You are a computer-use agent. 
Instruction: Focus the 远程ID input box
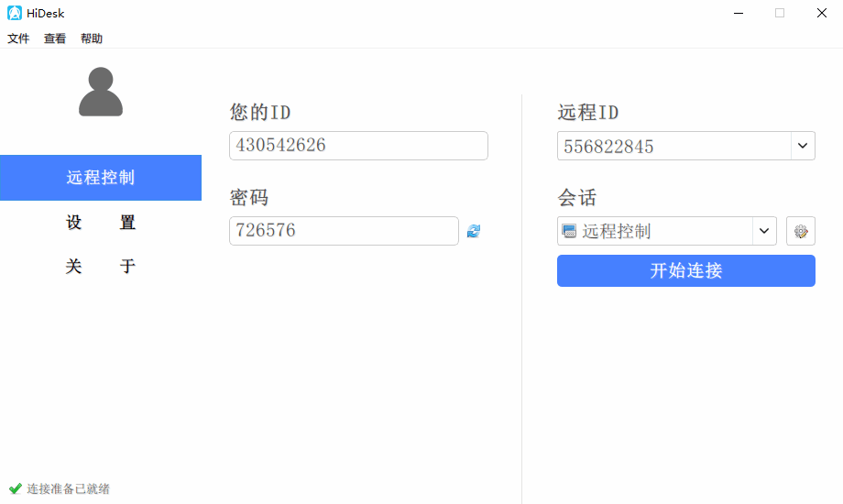[x=673, y=147]
